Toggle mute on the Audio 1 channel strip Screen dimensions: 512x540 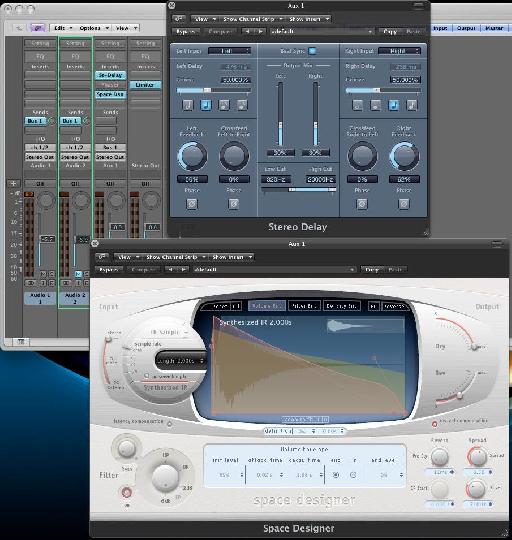(43, 274)
